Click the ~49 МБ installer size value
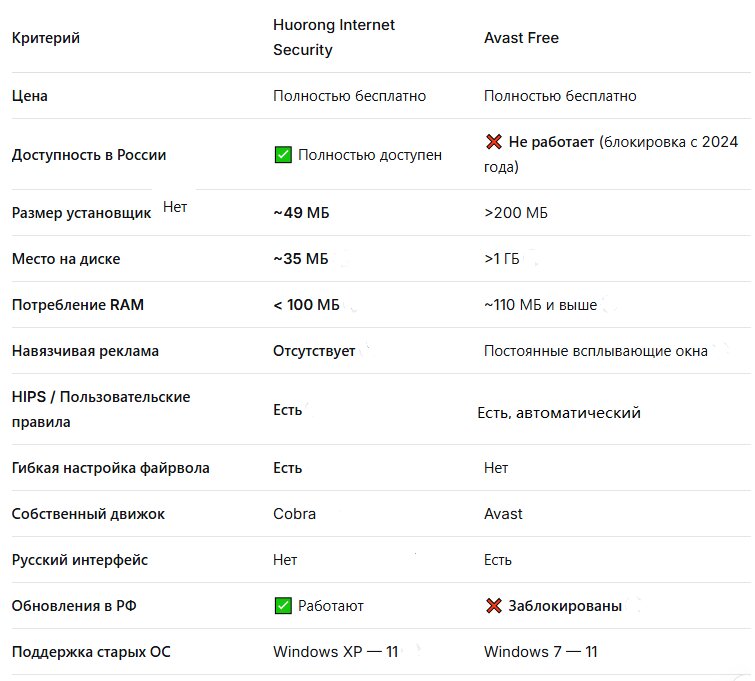This screenshot has height=681, width=755. click(301, 212)
